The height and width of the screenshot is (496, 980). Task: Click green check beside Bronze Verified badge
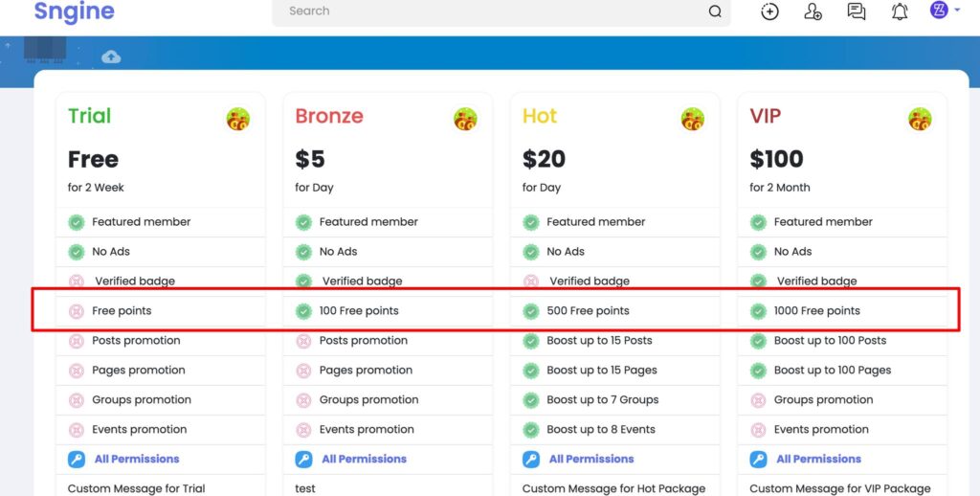(303, 282)
